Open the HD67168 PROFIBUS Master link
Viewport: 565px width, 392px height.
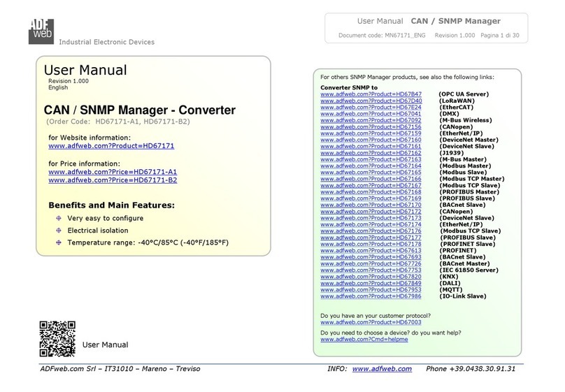tap(371, 192)
